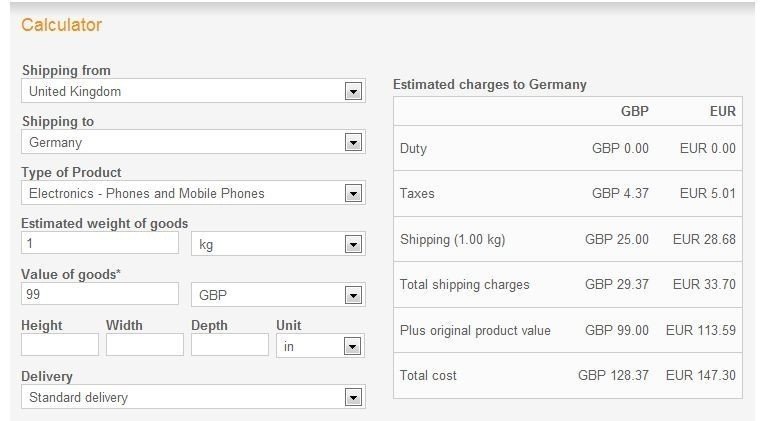768x421 pixels.
Task: Open the Shipping to Germany dropdown arrow
Action: click(x=353, y=142)
